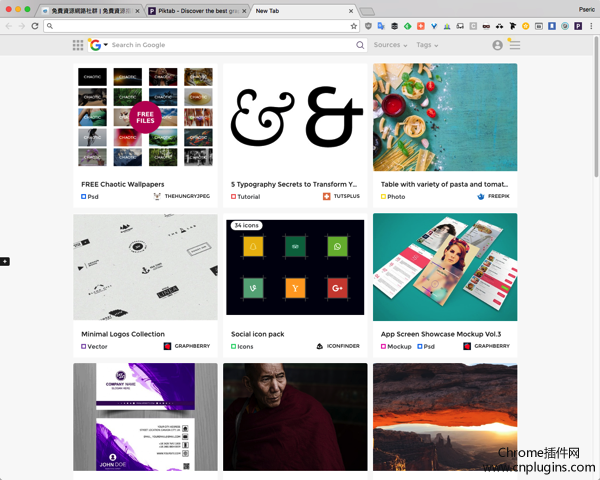Click the black stacked-database extension icon
600x480 pixels.
[395, 26]
